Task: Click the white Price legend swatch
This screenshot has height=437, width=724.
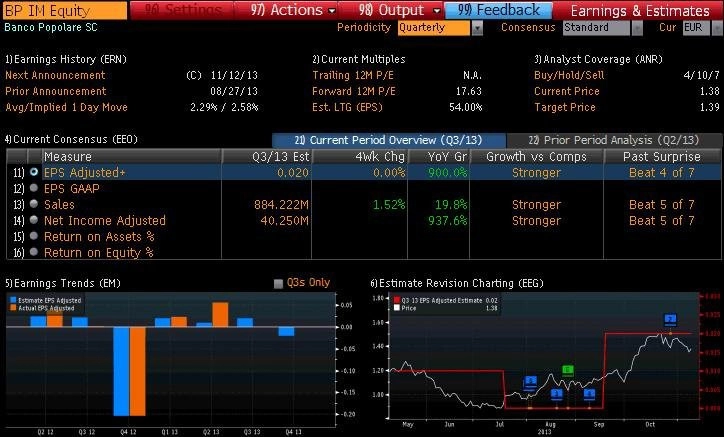Action: (396, 308)
